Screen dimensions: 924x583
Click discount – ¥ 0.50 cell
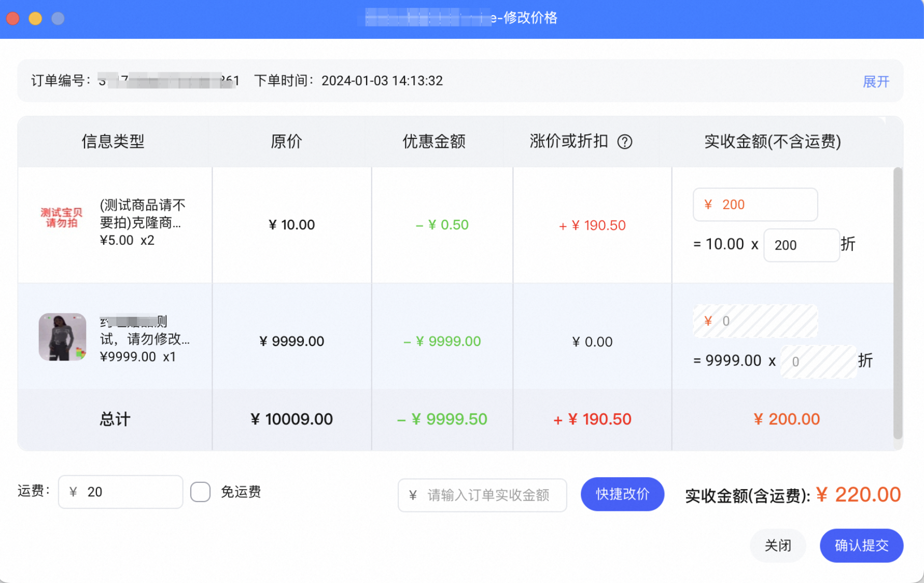442,225
